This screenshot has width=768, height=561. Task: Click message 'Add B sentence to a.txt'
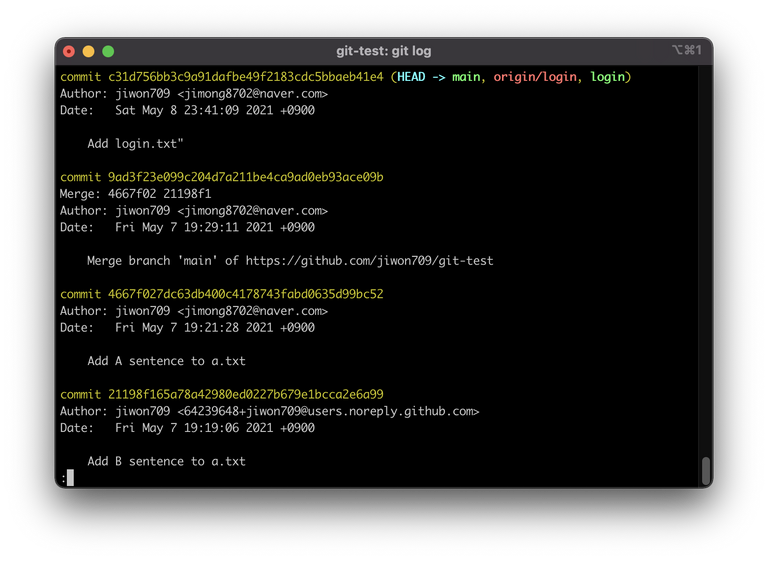tap(167, 462)
